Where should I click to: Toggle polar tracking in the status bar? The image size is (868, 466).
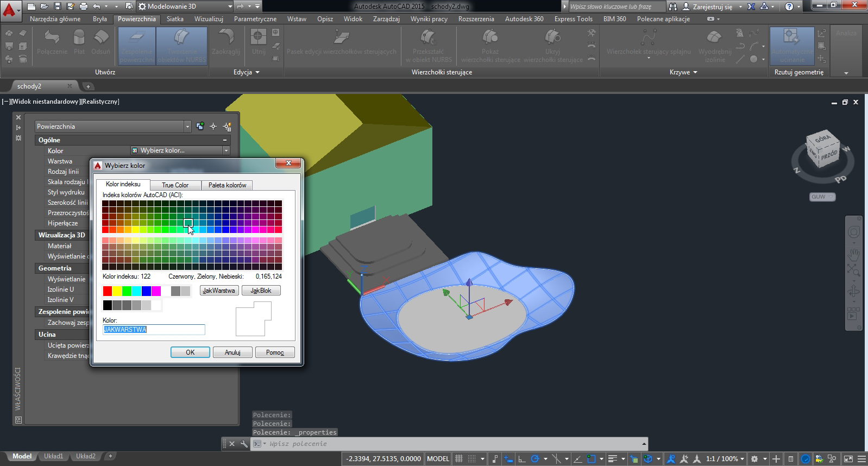pos(535,459)
